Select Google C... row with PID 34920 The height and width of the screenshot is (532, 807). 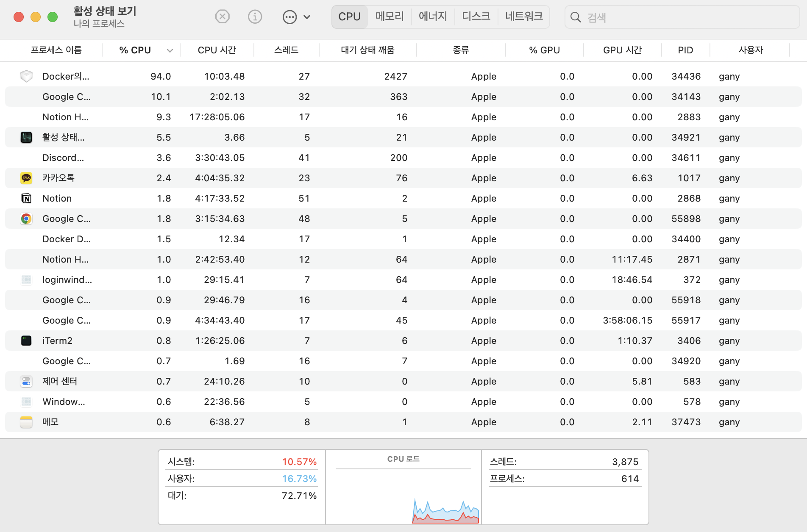click(x=403, y=361)
